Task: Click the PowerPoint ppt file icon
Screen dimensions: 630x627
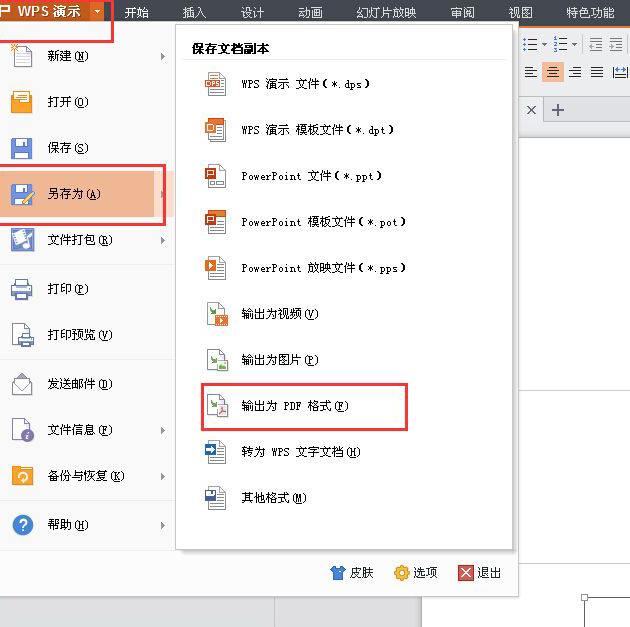Action: tap(216, 176)
